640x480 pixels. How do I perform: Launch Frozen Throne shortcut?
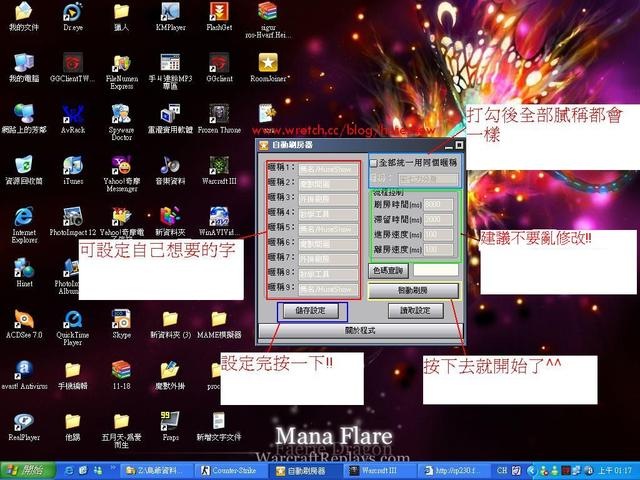point(219,119)
